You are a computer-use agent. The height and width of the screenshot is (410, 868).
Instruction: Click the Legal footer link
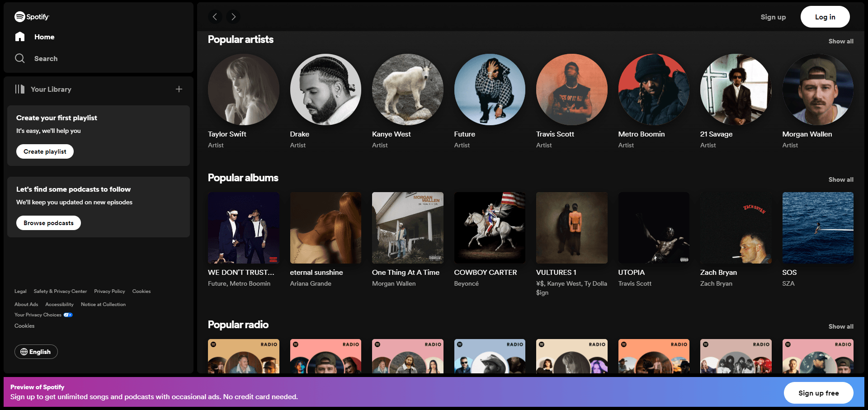click(x=20, y=291)
